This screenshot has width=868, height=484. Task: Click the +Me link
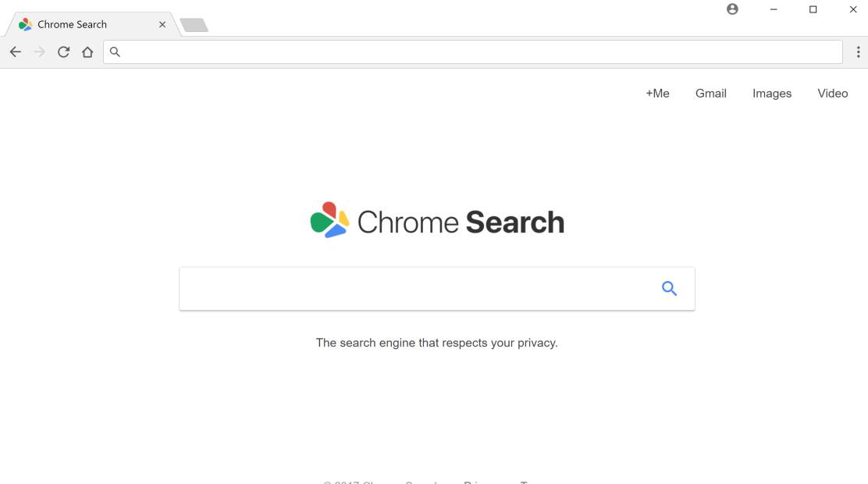click(657, 94)
